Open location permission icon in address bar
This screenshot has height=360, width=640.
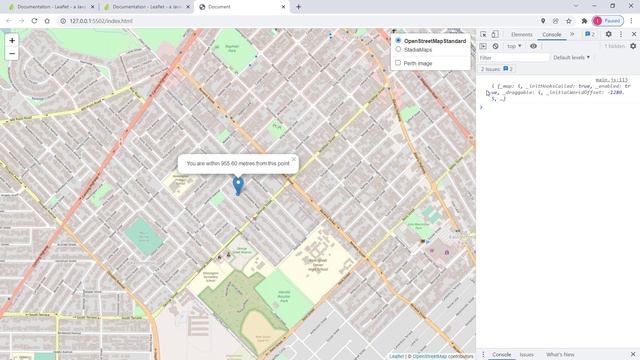click(x=543, y=21)
